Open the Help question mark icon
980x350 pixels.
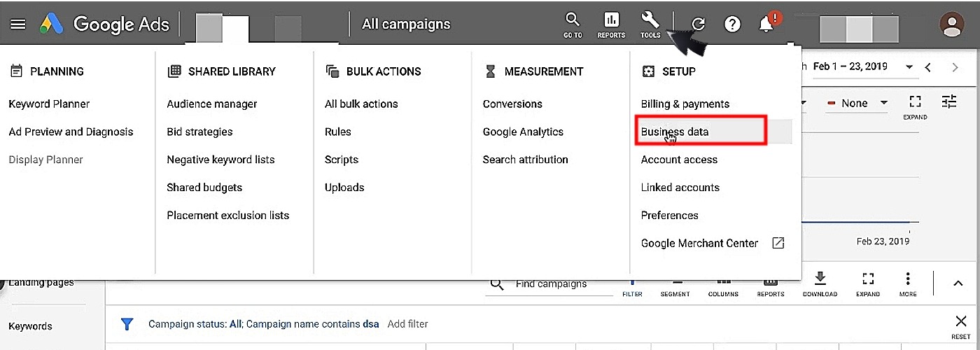click(x=732, y=24)
